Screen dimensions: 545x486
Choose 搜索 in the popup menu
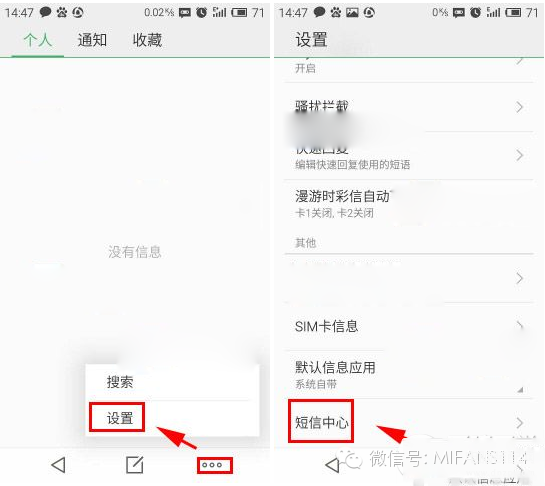(x=120, y=382)
